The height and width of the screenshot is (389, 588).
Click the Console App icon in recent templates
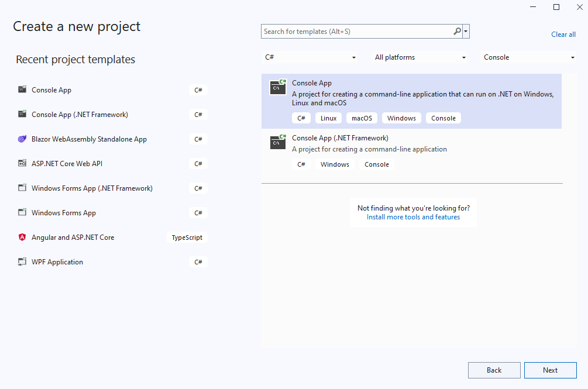click(x=22, y=90)
